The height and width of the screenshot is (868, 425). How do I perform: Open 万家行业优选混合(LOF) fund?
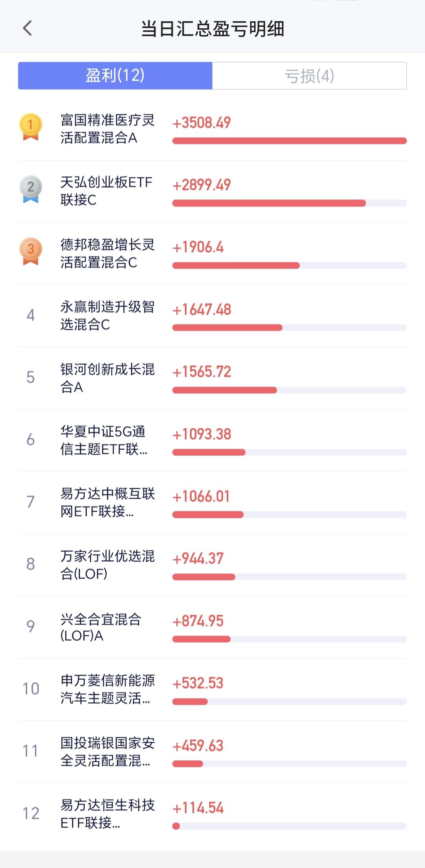pyautogui.click(x=213, y=565)
